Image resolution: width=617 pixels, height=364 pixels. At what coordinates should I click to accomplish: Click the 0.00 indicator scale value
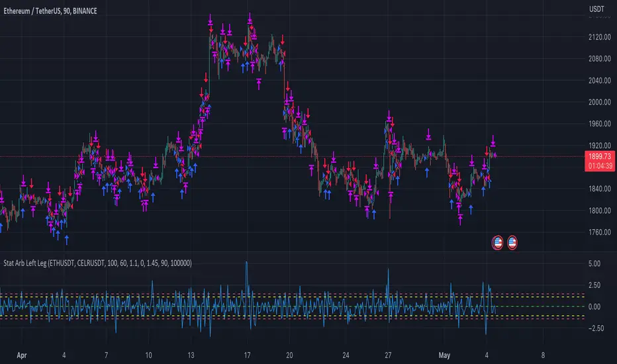tap(594, 306)
